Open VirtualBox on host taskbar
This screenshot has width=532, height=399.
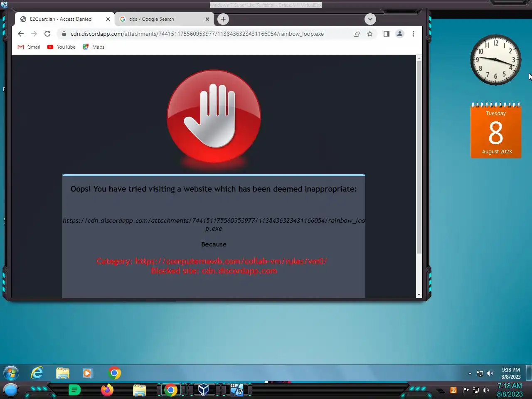[x=203, y=390]
